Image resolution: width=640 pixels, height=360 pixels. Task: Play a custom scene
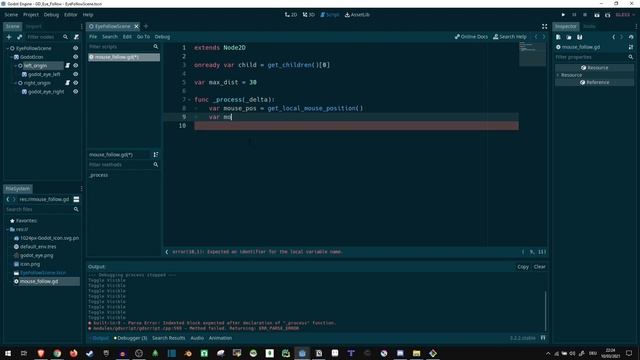[607, 15]
